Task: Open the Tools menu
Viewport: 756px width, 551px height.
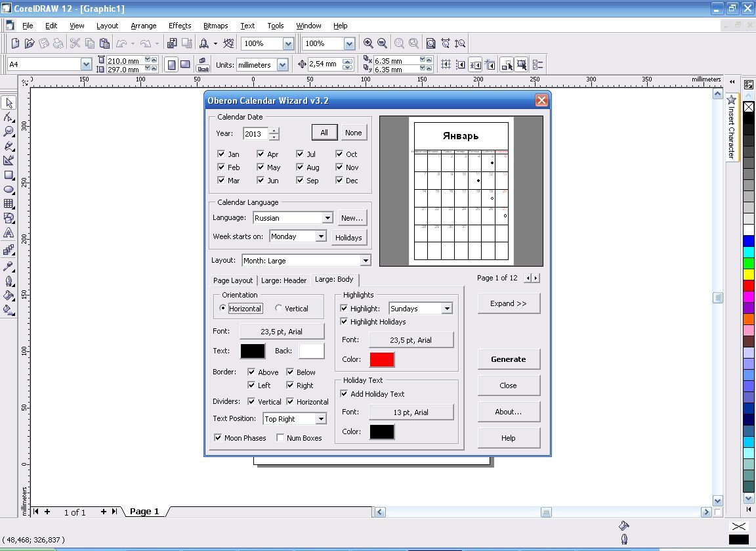Action: 276,26
